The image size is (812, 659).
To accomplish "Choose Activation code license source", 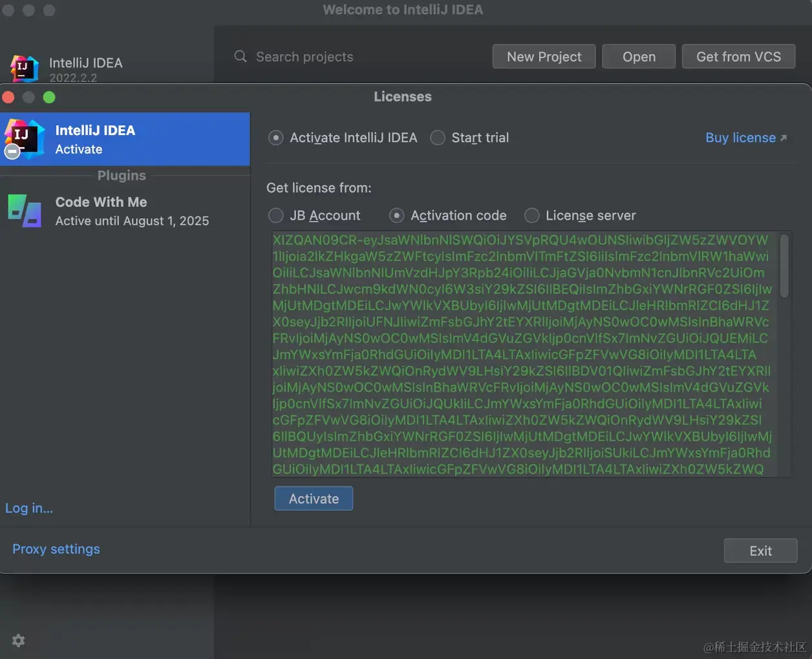I will click(x=397, y=215).
